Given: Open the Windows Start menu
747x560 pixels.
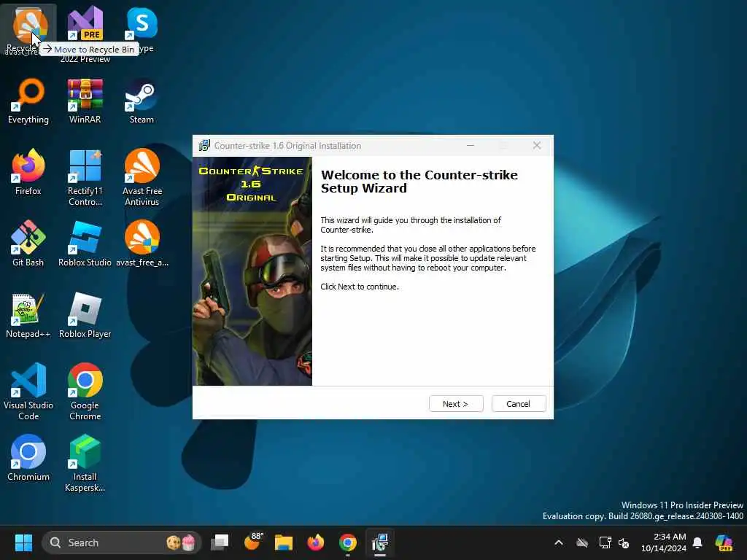Looking at the screenshot, I should click(x=23, y=542).
